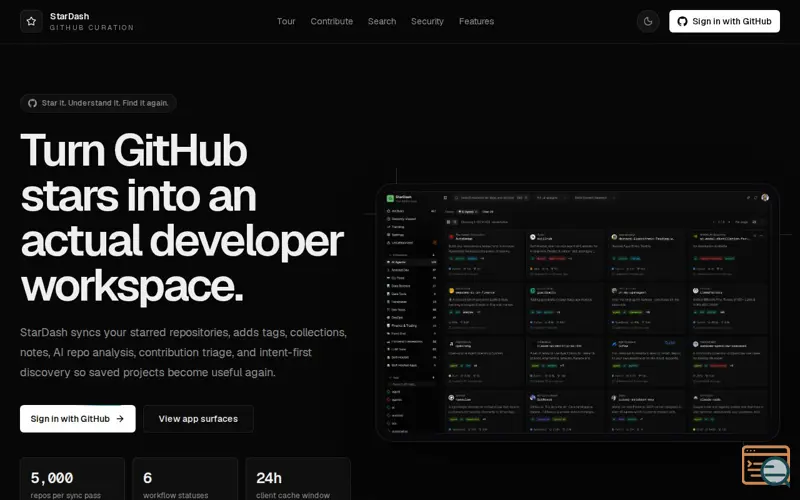
Task: Jump to the Security section
Action: point(428,21)
